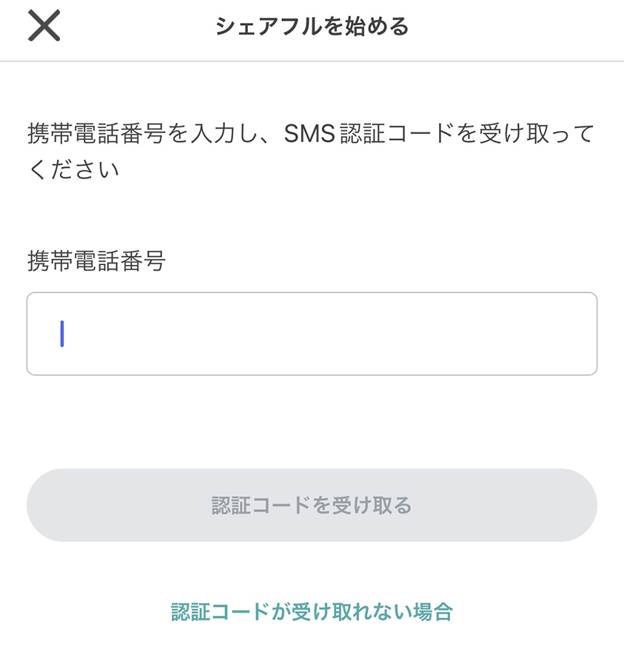Click inside the 携帯電話番号 input field
The width and height of the screenshot is (624, 672).
[x=312, y=334]
